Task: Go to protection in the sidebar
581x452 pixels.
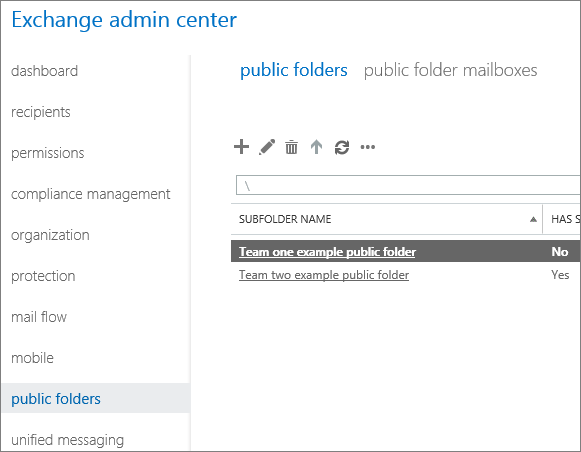Action: (43, 276)
